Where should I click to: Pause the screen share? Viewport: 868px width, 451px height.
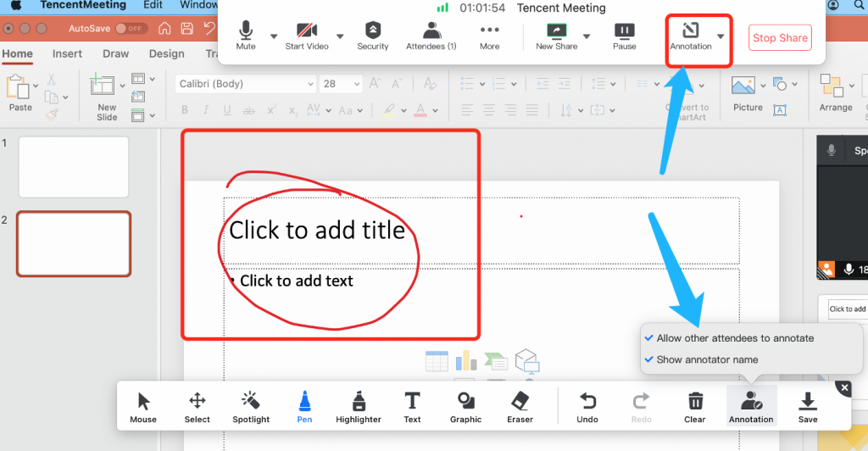point(625,36)
